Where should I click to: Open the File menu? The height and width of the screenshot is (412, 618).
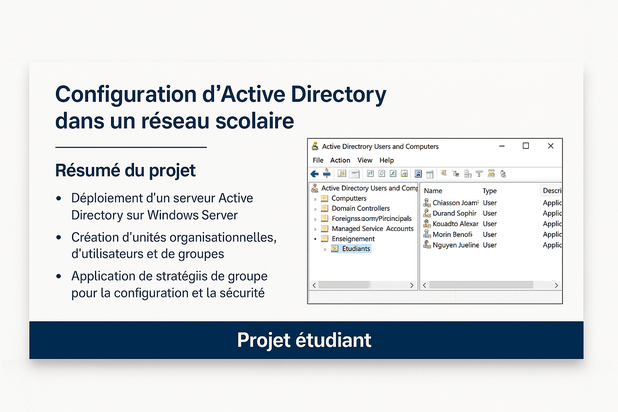coord(318,160)
